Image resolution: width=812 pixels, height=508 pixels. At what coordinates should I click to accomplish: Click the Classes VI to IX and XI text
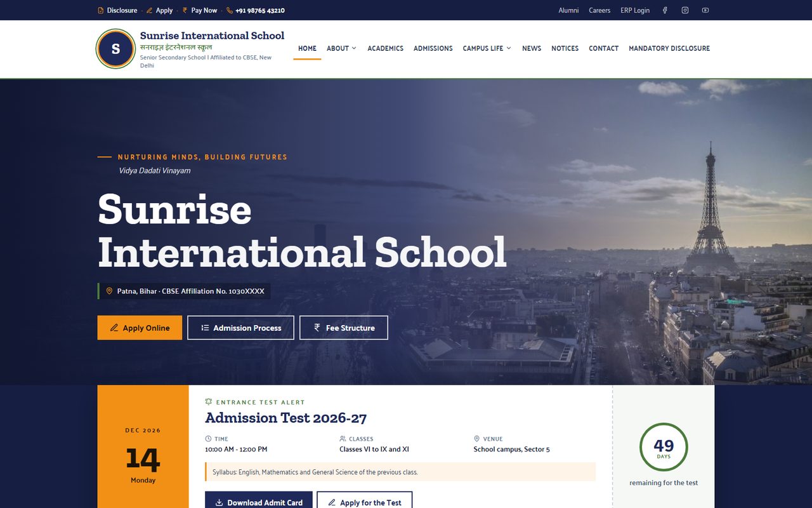pos(374,449)
